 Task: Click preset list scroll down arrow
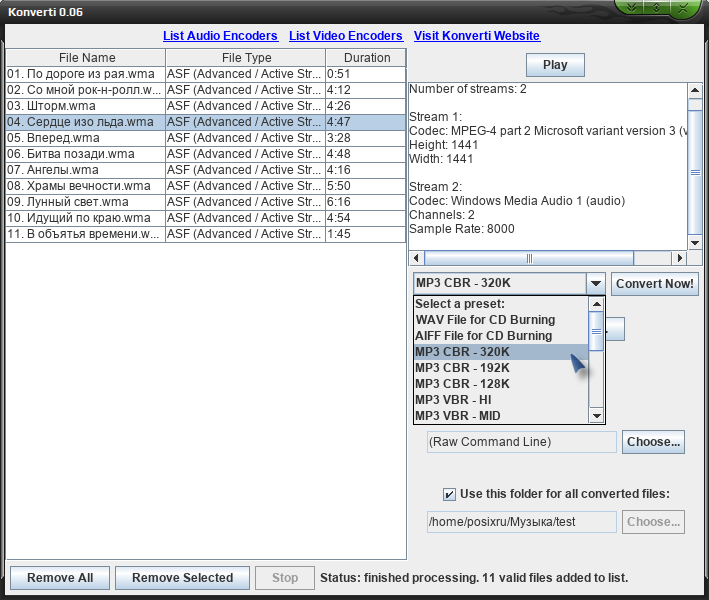tap(596, 416)
